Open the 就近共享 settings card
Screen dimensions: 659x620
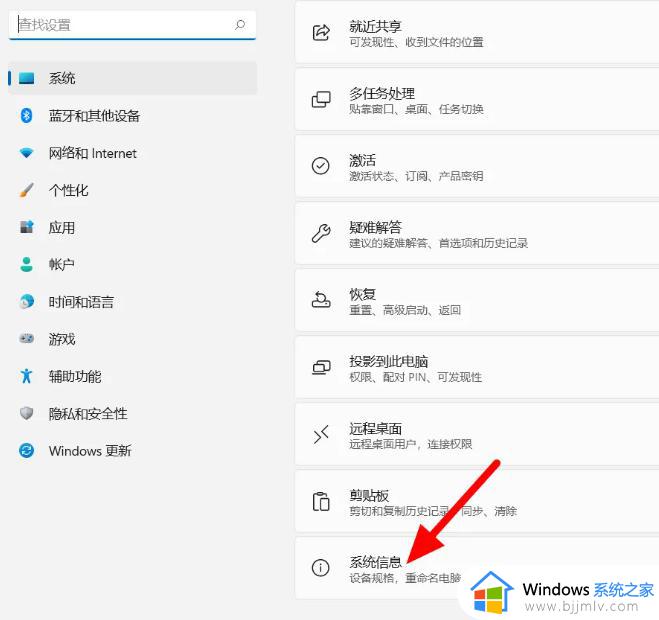477,33
